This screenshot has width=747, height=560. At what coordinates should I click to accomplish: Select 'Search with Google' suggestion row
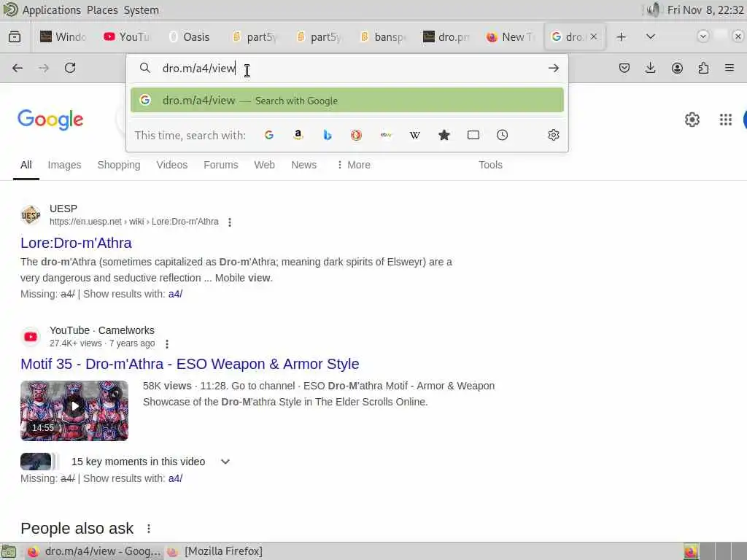click(x=347, y=101)
